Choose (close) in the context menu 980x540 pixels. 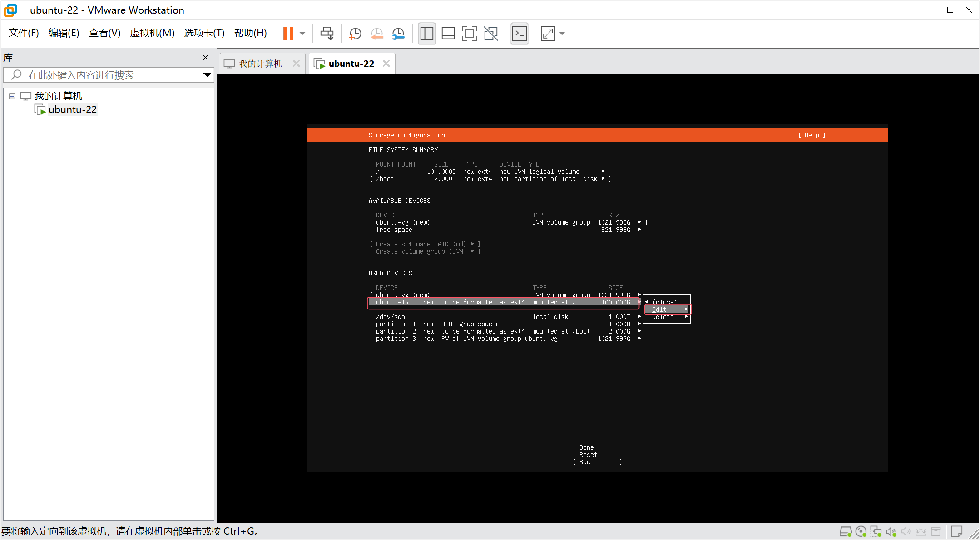pyautogui.click(x=664, y=302)
